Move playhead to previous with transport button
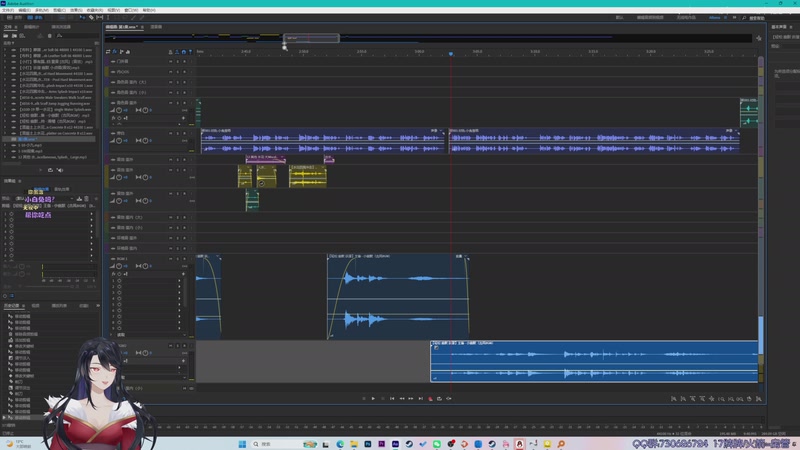Image resolution: width=800 pixels, height=450 pixels. point(392,398)
